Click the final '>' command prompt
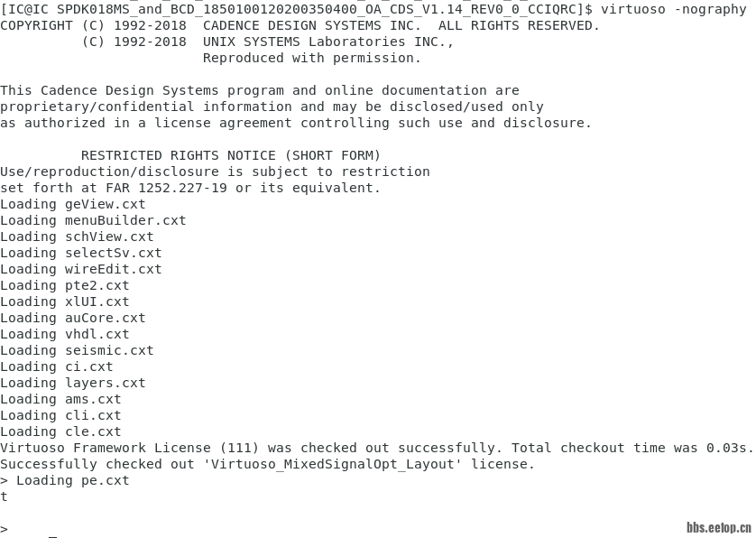The image size is (756, 538). 4,529
